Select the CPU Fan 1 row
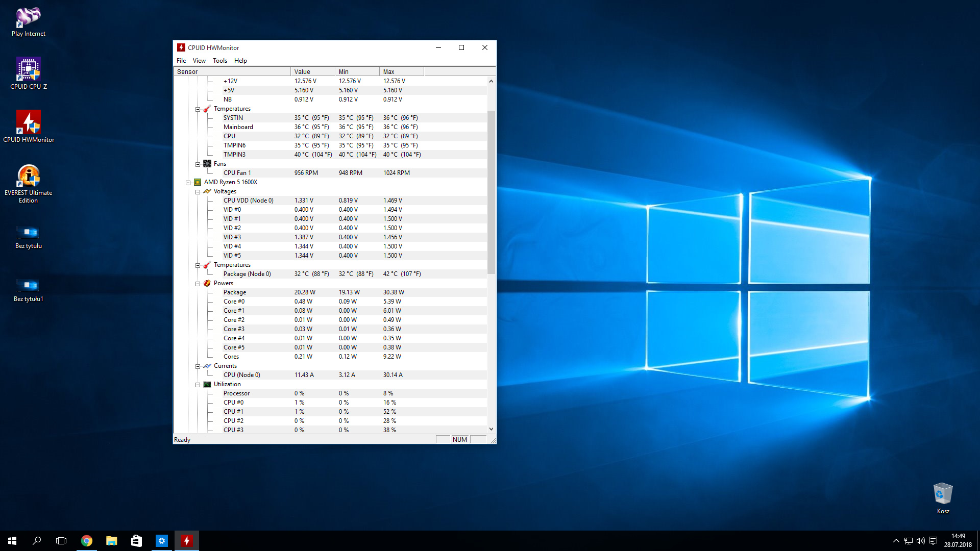The width and height of the screenshot is (980, 551). click(237, 173)
